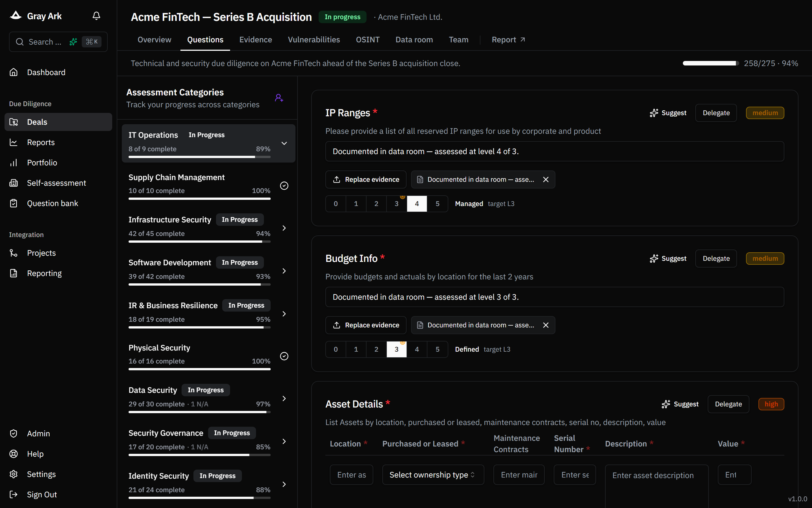Screen dimensions: 812x508
Task: Click the Projects branch icon
Action: (x=14, y=253)
